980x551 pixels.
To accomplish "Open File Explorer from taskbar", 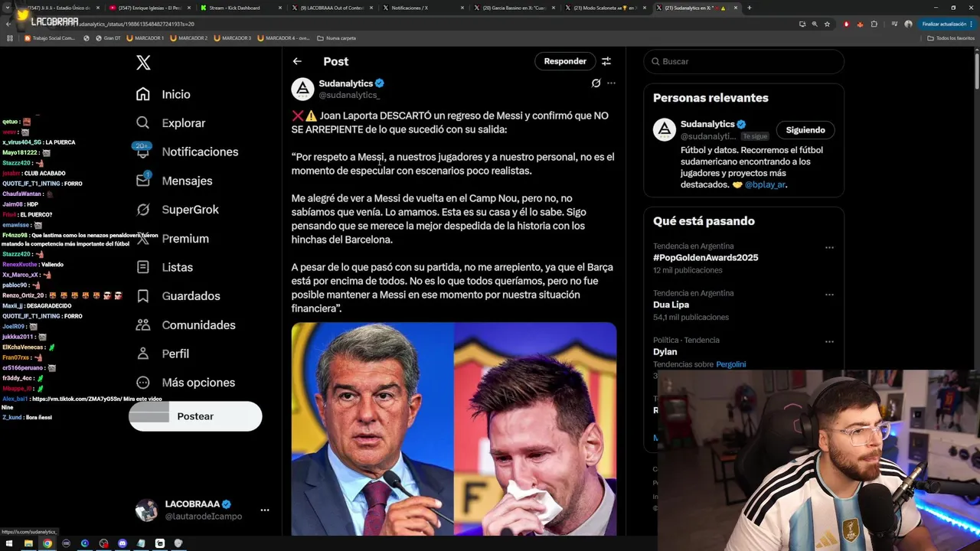I will (28, 543).
